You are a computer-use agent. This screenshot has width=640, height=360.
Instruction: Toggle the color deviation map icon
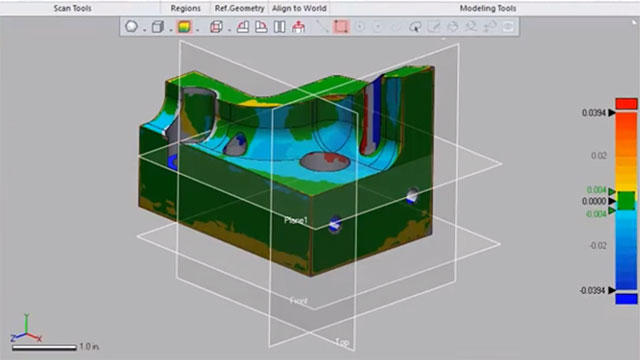point(184,27)
